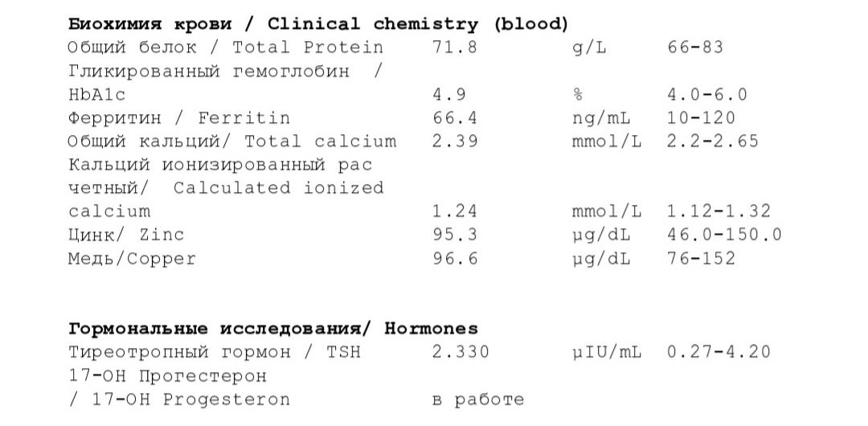The height and width of the screenshot is (426, 868).
Task: Click the g/L unit for Total Protein
Action: coord(589,47)
